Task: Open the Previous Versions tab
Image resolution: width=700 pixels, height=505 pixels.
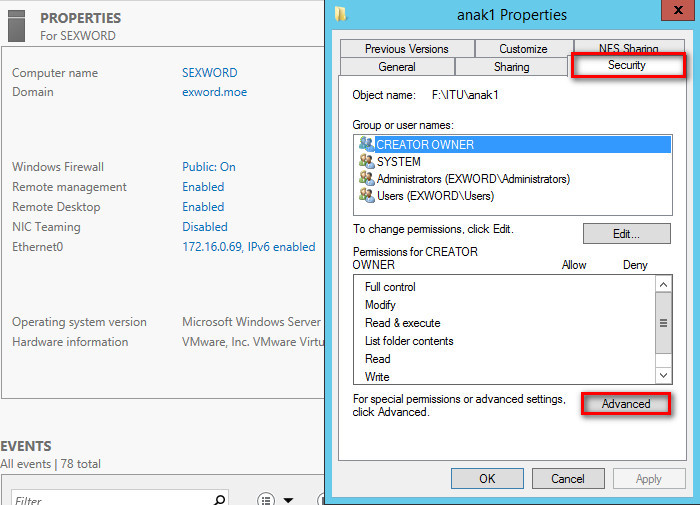Action: click(x=406, y=49)
